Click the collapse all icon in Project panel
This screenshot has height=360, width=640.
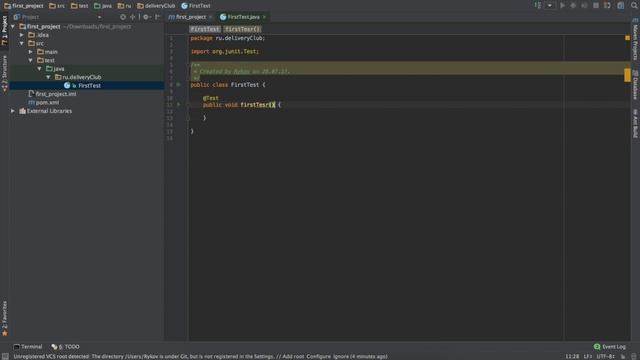133,17
